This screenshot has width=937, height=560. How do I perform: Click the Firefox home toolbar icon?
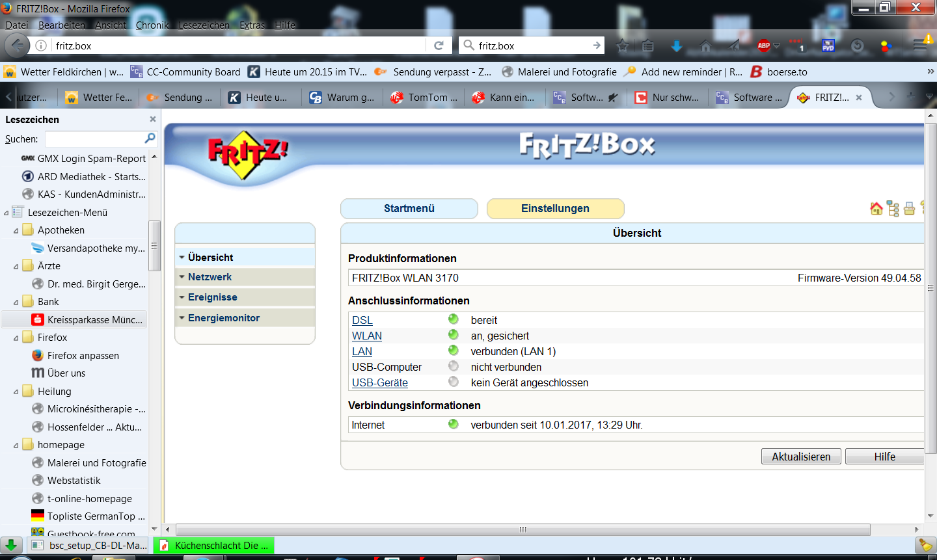705,46
